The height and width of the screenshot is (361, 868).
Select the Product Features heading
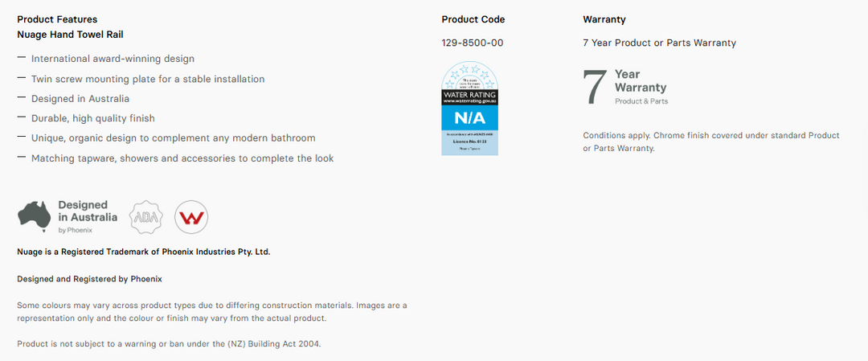[x=57, y=19]
